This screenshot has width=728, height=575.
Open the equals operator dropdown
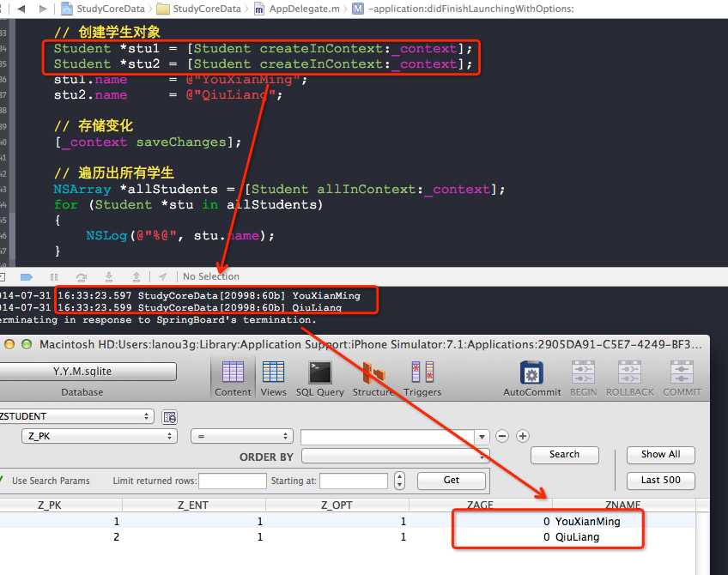(242, 436)
